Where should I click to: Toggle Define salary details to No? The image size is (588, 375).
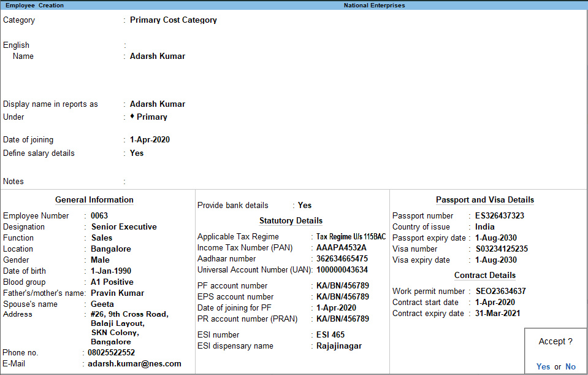[x=136, y=153]
